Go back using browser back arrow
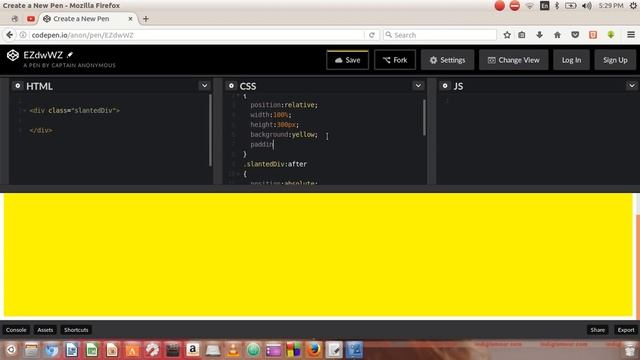This screenshot has height=360, width=640. point(9,35)
